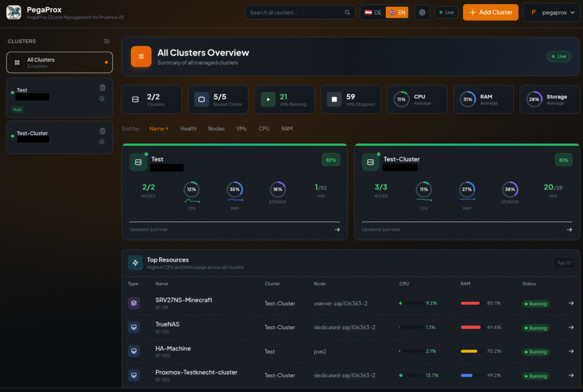Click the TrueNAS virtual machine icon
Viewport: 583px width, 392px height.
tap(134, 327)
